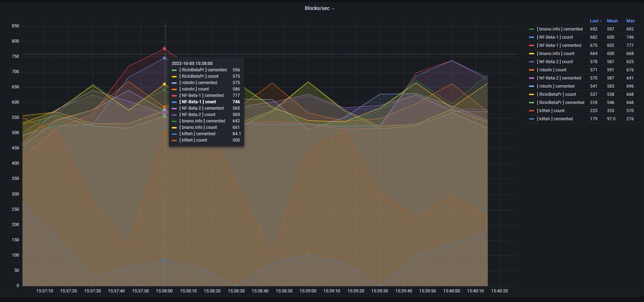Click the 15:40:20 x-axis time label
The image size is (644, 302).
tap(499, 291)
